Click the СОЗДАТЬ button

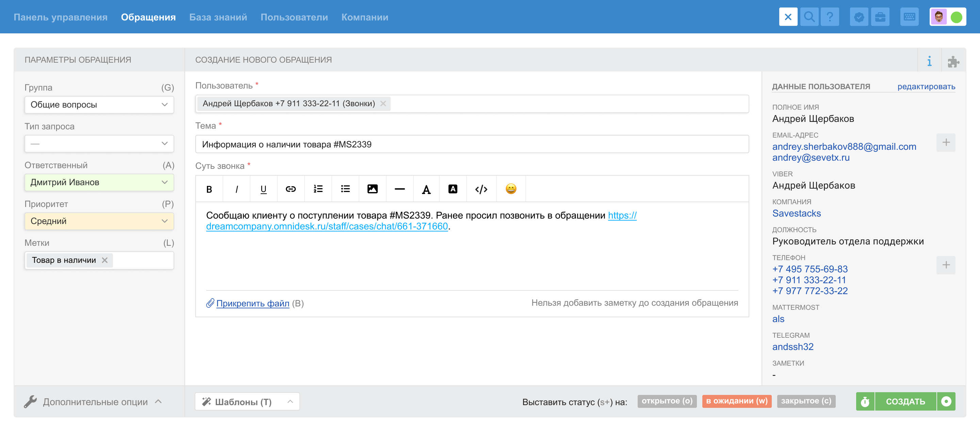[x=905, y=401]
